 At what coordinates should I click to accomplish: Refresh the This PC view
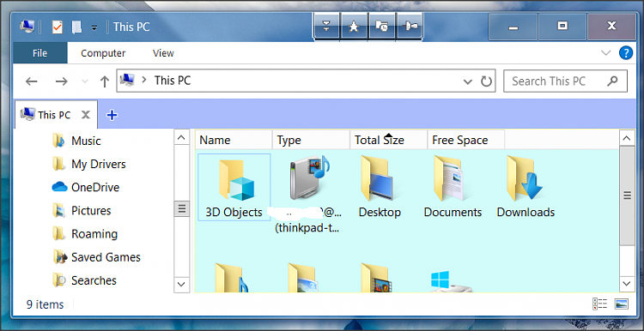pyautogui.click(x=486, y=81)
